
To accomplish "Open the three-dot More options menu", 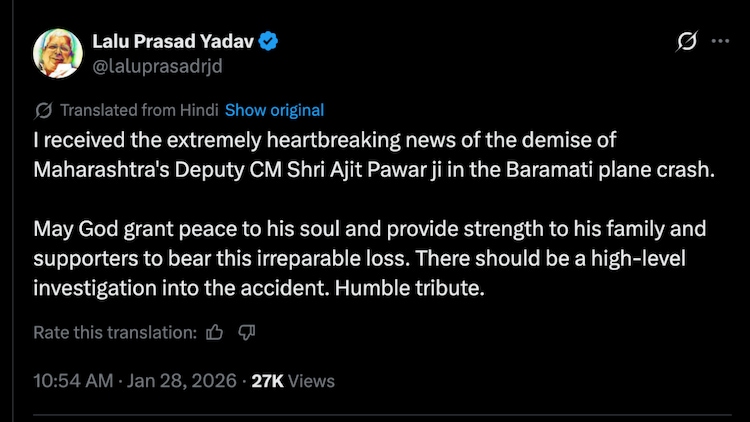I will coord(720,42).
